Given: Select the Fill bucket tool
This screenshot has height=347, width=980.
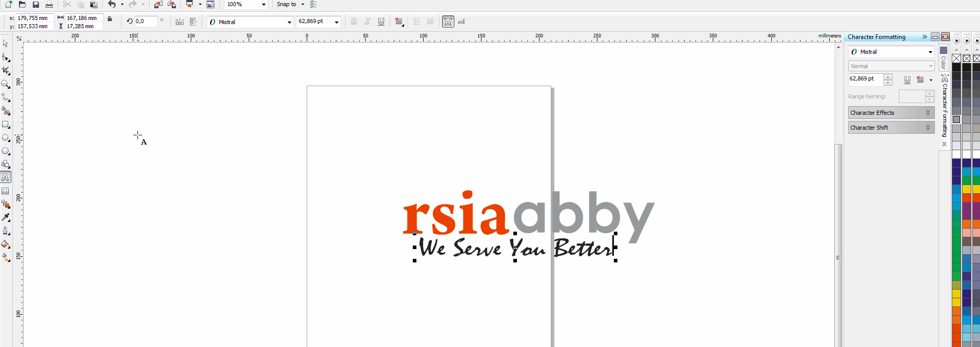Looking at the screenshot, I should click(x=6, y=244).
